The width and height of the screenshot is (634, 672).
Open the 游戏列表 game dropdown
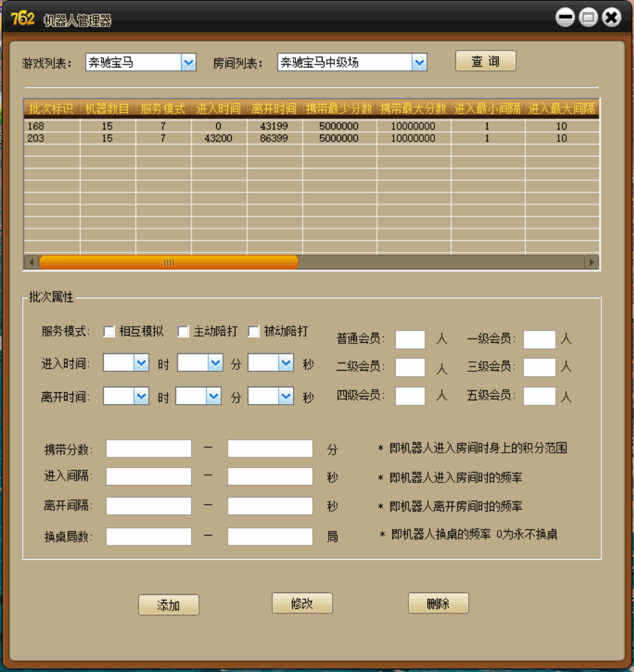[x=189, y=62]
